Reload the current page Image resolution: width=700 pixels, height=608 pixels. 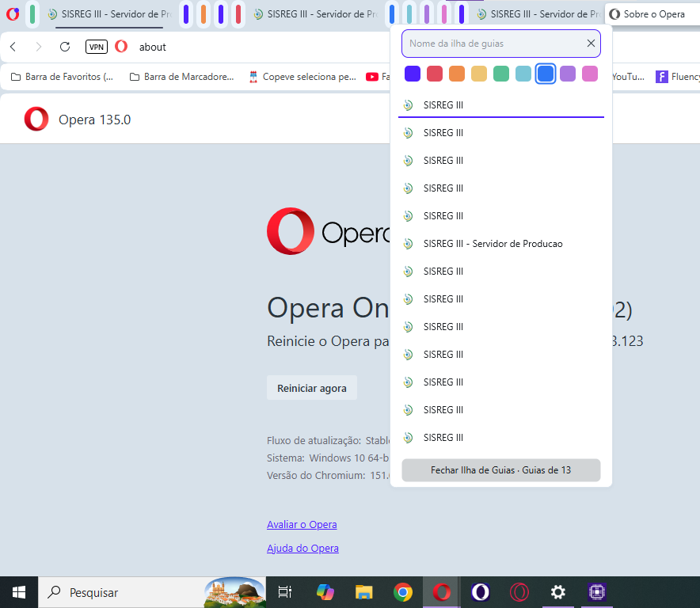(x=65, y=47)
